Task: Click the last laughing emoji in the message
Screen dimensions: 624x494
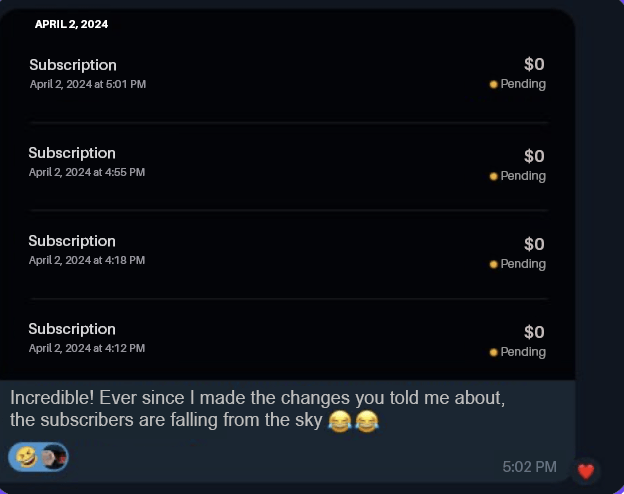Action: pos(367,422)
